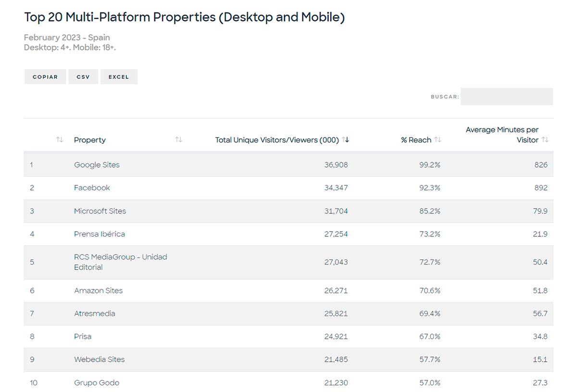Click the Property column header text
577x392 pixels.
[x=90, y=140]
